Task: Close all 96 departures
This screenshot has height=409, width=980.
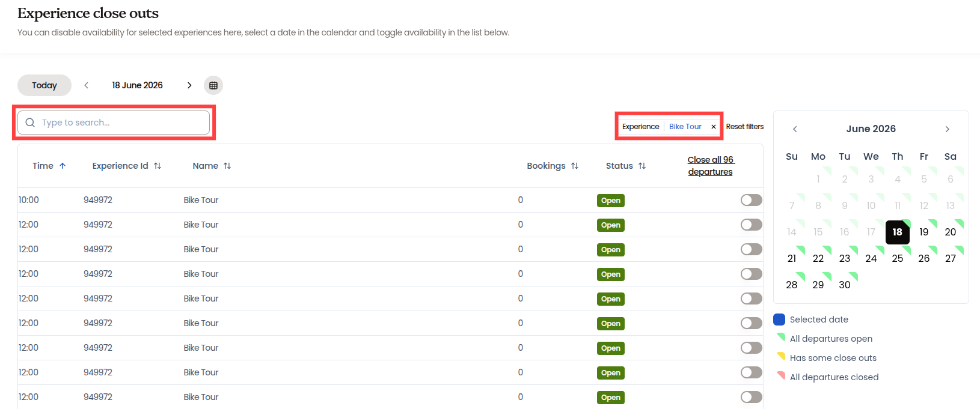Action: click(x=711, y=166)
